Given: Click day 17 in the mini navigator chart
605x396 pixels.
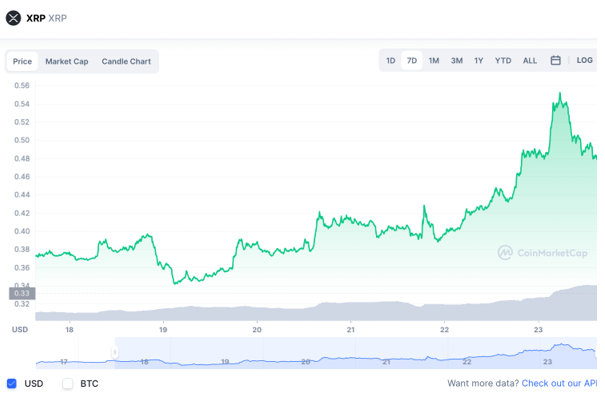Looking at the screenshot, I should coord(64,362).
